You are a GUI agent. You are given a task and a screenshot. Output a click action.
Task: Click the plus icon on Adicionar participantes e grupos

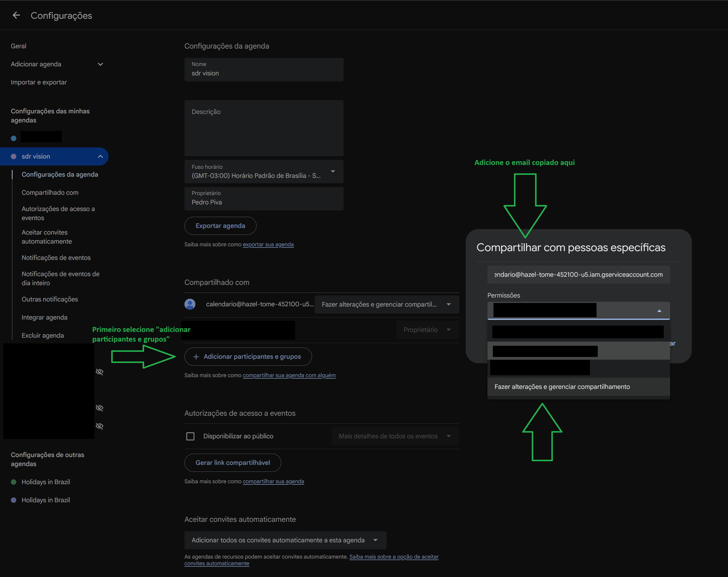[x=196, y=357]
